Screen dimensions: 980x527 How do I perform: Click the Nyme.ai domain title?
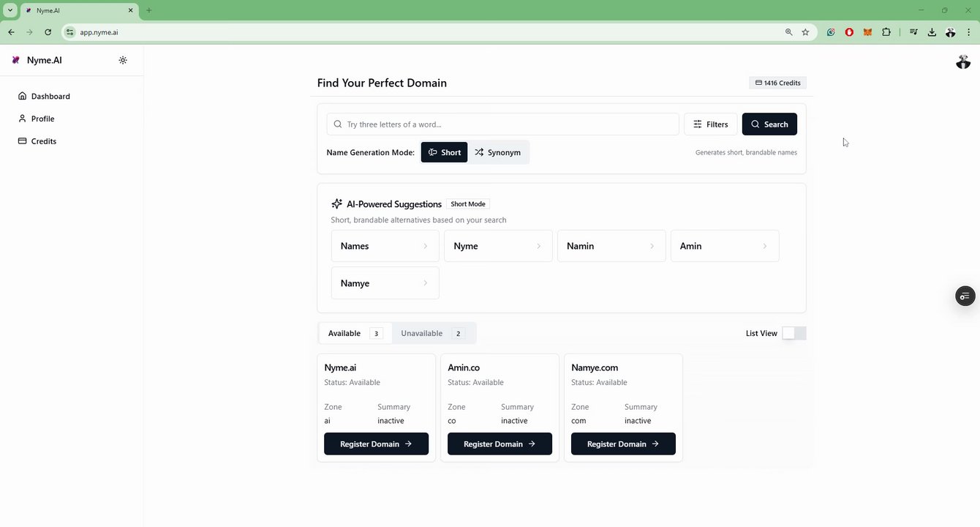pos(340,367)
